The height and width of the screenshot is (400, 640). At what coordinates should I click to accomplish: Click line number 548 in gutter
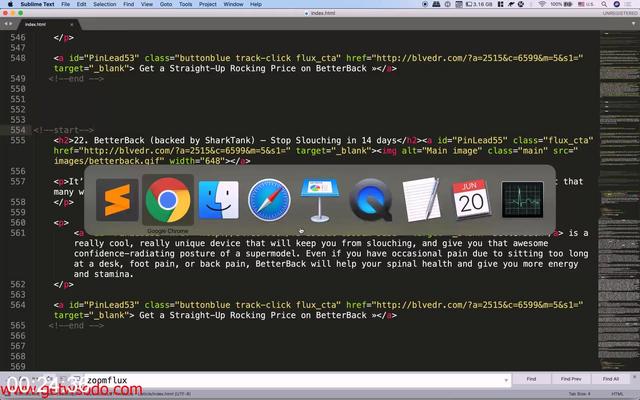(x=18, y=58)
